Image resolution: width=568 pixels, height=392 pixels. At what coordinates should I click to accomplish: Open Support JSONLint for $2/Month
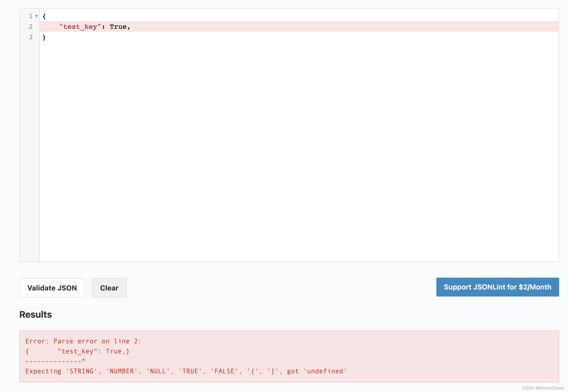click(497, 287)
